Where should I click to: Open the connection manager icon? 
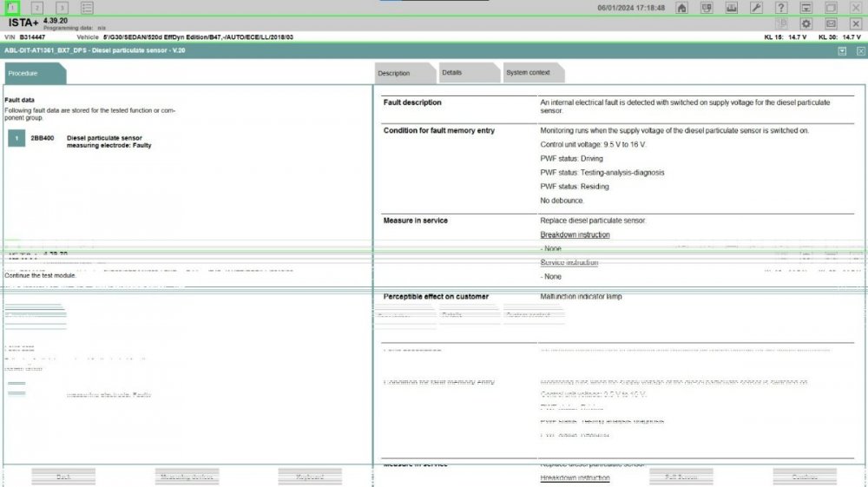(707, 8)
